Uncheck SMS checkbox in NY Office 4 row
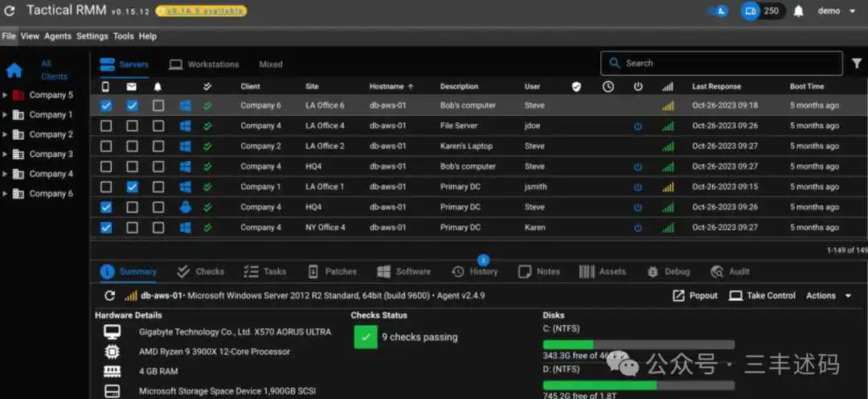The image size is (868, 399). pos(106,228)
